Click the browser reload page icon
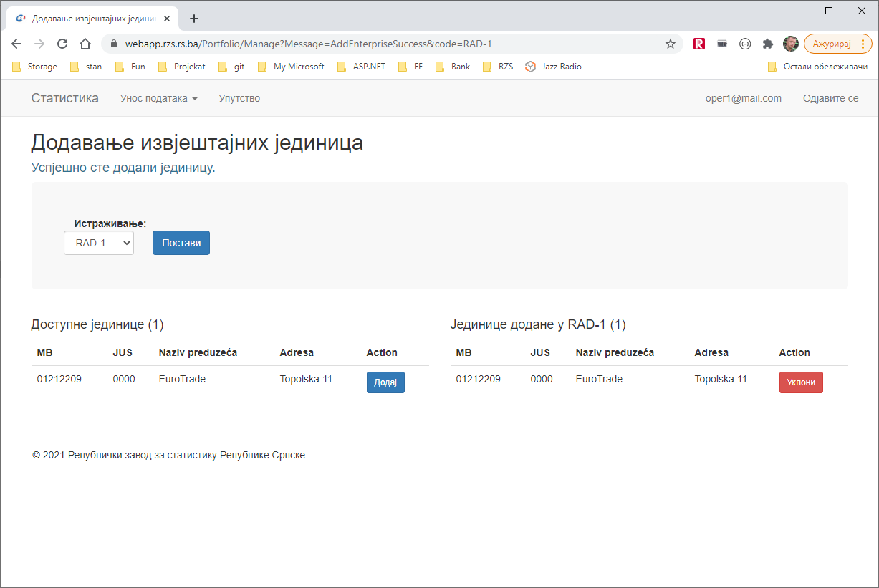 [62, 44]
